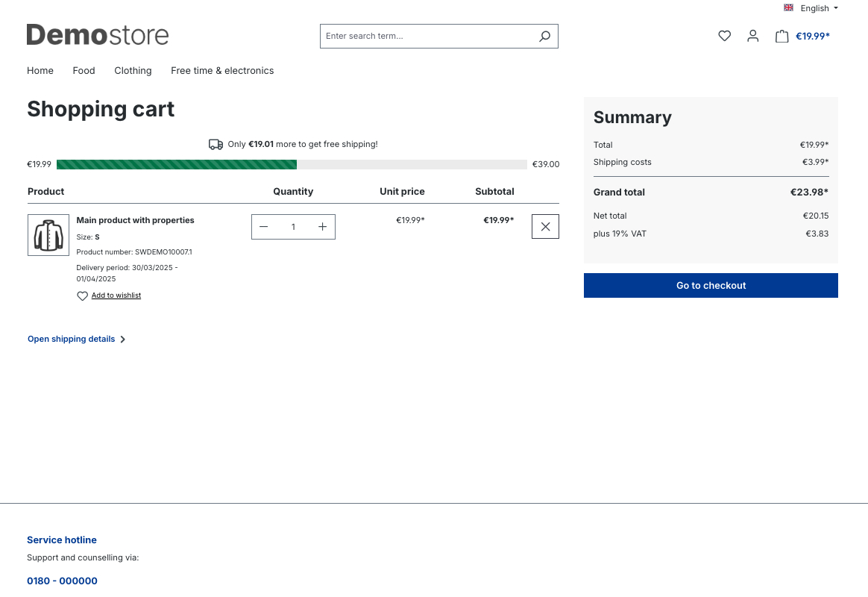Click the heart icon beside Add to wishlist
This screenshot has height=597, width=868.
tap(82, 296)
